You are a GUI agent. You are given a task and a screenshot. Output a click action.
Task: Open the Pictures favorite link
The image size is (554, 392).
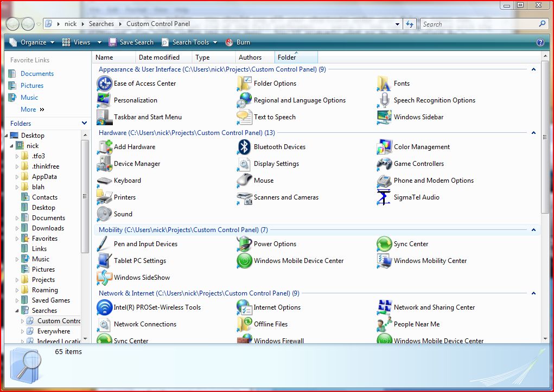32,86
